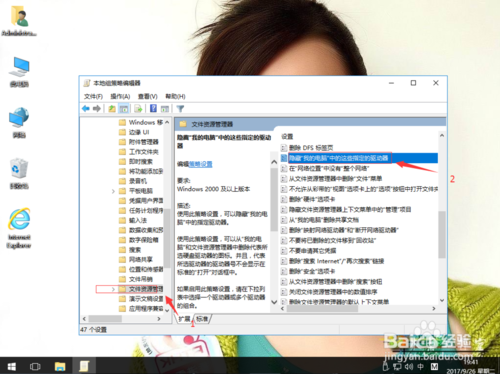Click the M input mode tray icon
The image size is (500, 374).
(x=434, y=367)
